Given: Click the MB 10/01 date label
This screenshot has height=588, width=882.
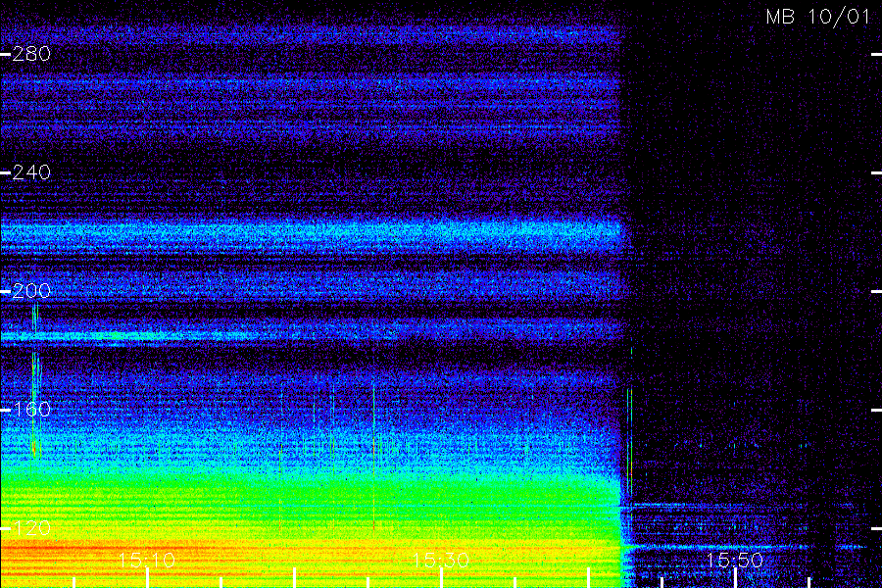Looking at the screenshot, I should (x=818, y=17).
